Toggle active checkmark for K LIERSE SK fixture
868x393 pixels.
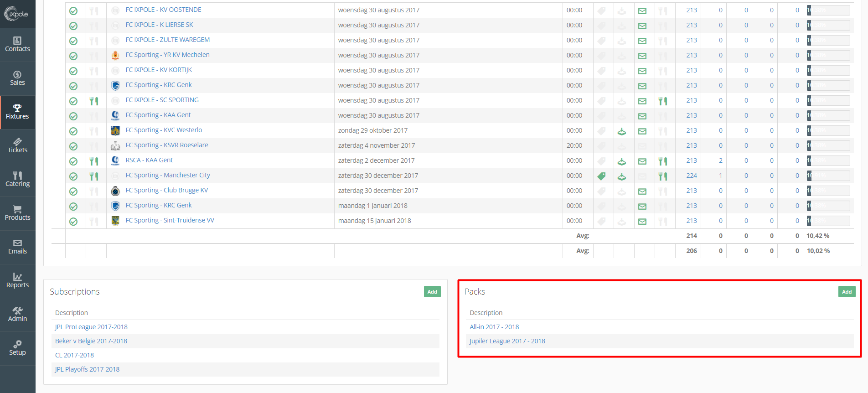tap(73, 26)
